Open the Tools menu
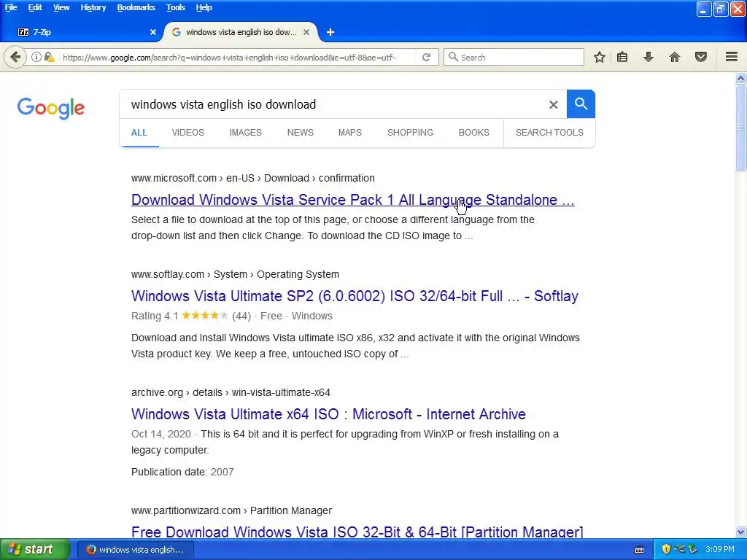Screen dimensions: 747x560 click(175, 7)
